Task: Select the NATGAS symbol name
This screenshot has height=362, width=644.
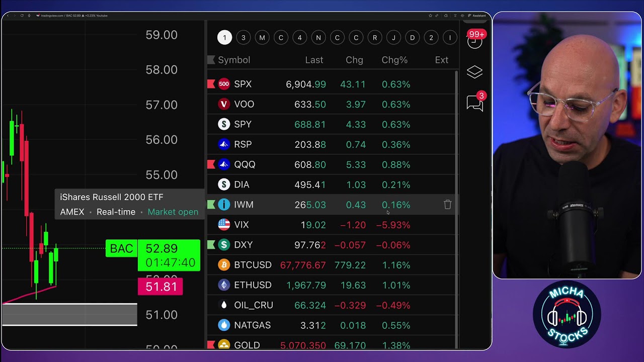Action: (253, 325)
